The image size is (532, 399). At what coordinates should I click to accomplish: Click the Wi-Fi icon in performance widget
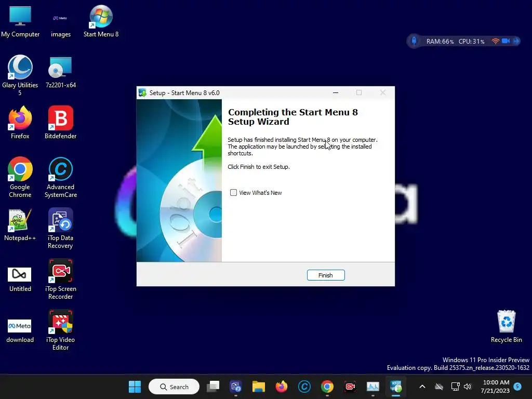(495, 41)
